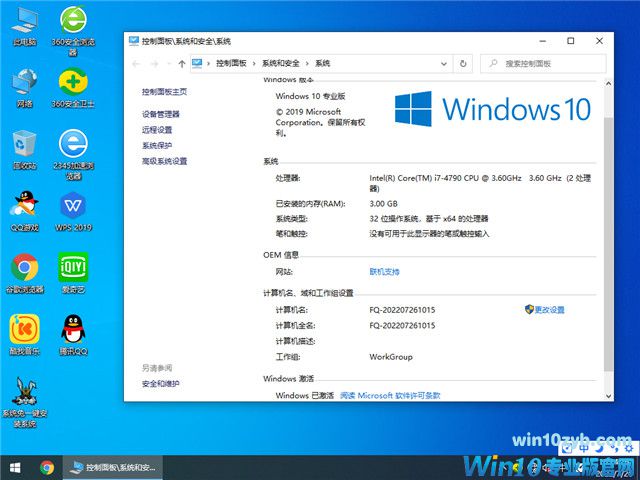Image resolution: width=640 pixels, height=480 pixels.
Task: Click the Intel Core i7-4790 processor text
Action: point(480,183)
